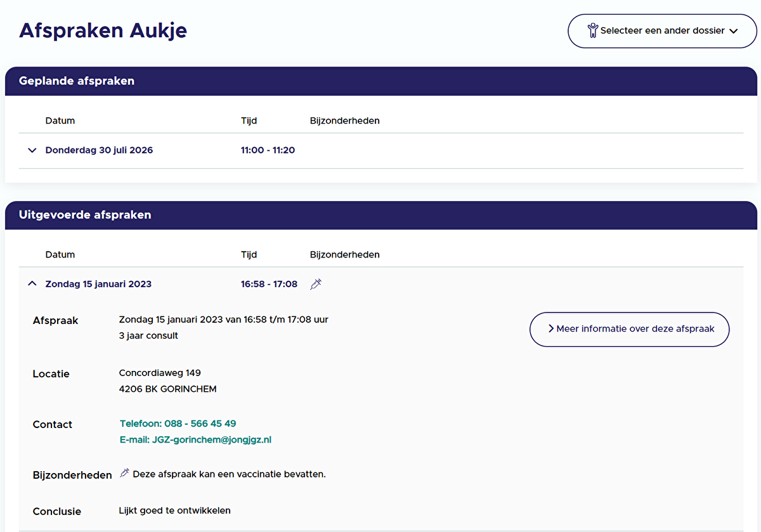The width and height of the screenshot is (761, 532).
Task: Click the date 'Zondag 15 januari 2023' row header
Action: [98, 284]
